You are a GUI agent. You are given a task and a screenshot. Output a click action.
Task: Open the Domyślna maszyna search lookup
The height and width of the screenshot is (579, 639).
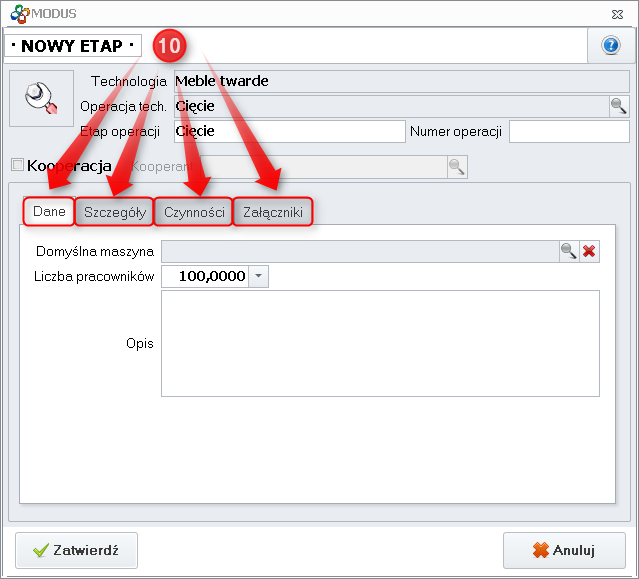point(568,251)
